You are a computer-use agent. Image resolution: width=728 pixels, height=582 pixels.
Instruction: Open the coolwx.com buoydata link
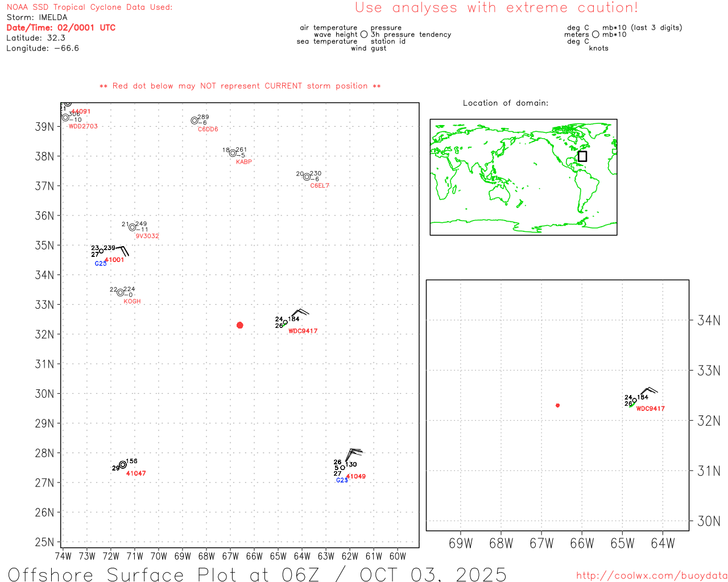click(651, 576)
